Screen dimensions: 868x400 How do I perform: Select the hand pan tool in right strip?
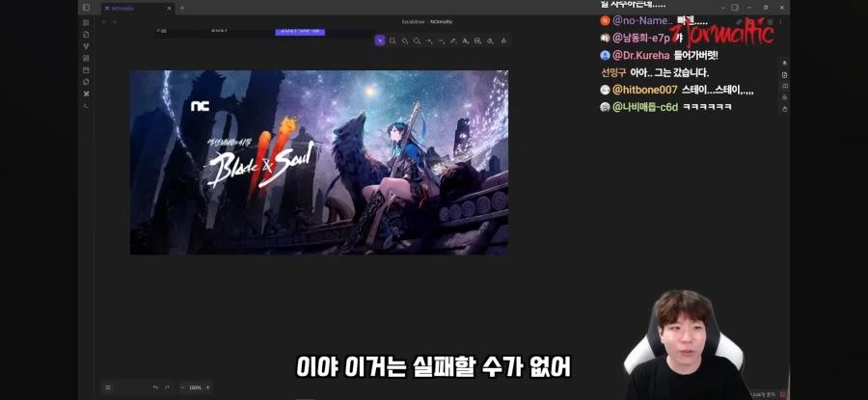point(784,109)
